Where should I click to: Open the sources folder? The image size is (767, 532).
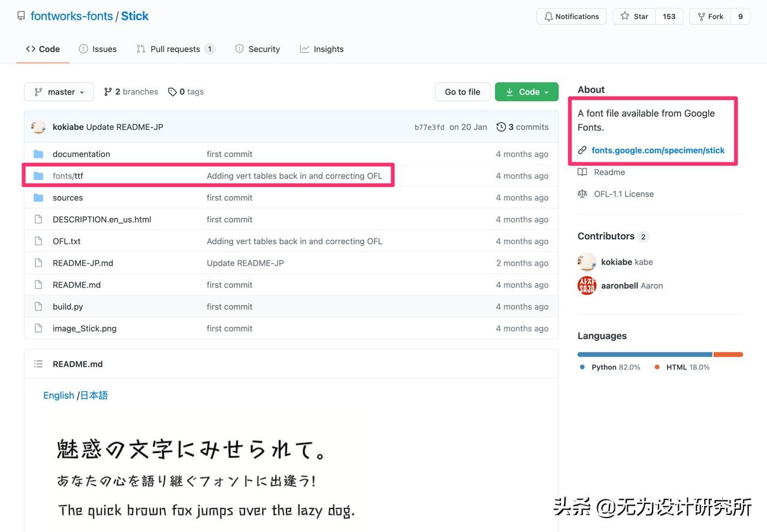point(68,198)
